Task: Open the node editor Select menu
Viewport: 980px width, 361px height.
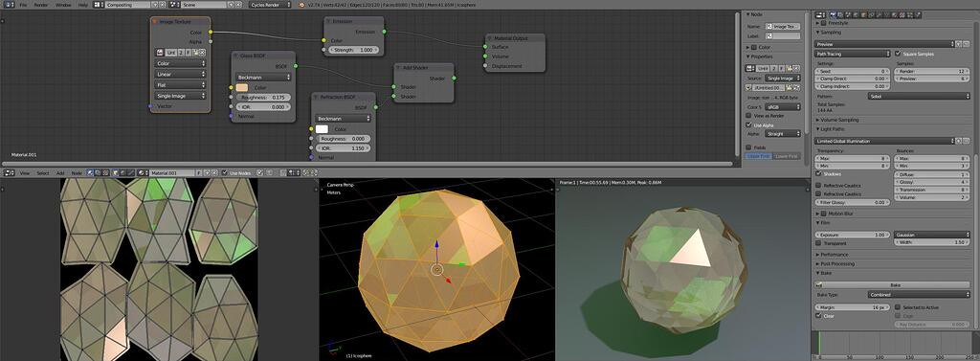Action: click(42, 172)
